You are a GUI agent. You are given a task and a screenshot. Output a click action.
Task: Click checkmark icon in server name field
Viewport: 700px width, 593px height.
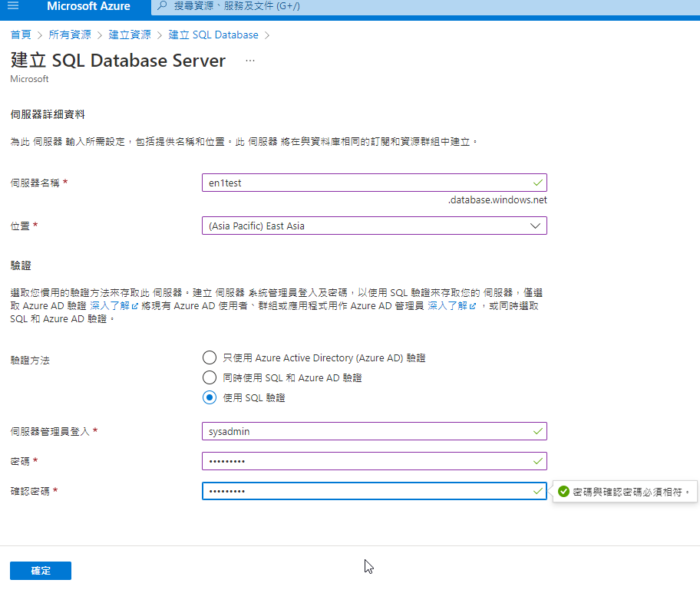(538, 183)
